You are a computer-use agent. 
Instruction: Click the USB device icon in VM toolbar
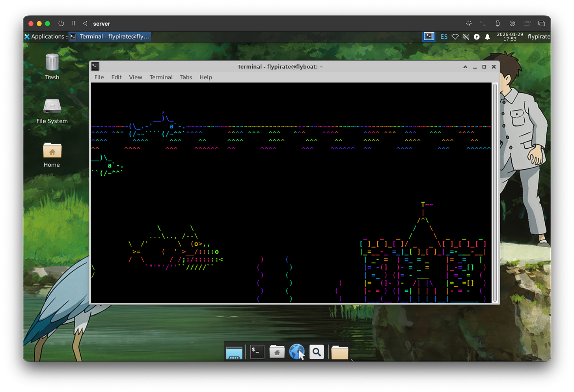tap(498, 24)
